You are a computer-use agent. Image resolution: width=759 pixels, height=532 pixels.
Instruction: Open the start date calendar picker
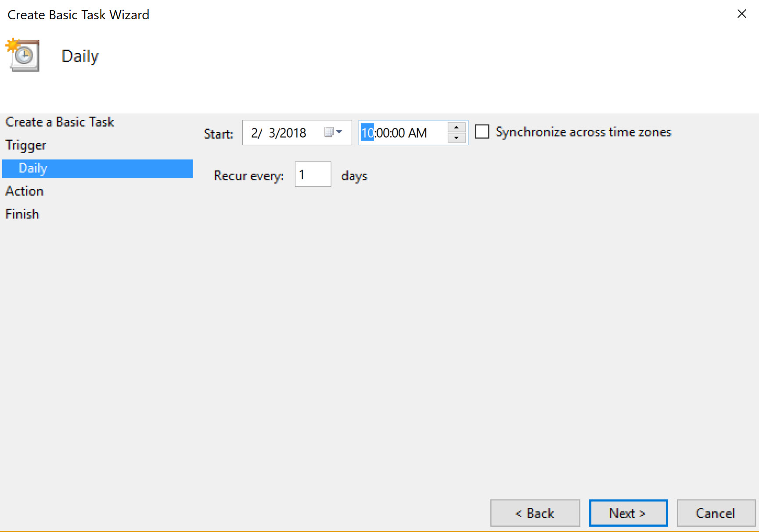[333, 132]
